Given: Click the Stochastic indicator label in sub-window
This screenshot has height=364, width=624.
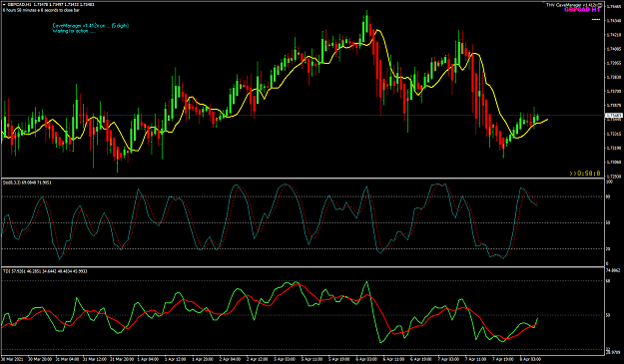Looking at the screenshot, I should [27, 182].
